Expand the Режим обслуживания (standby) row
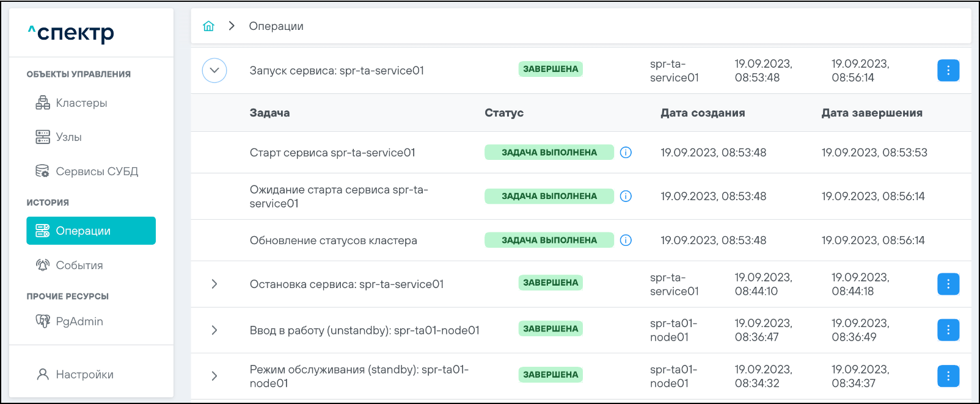Screen dimensions: 980x404 214,376
